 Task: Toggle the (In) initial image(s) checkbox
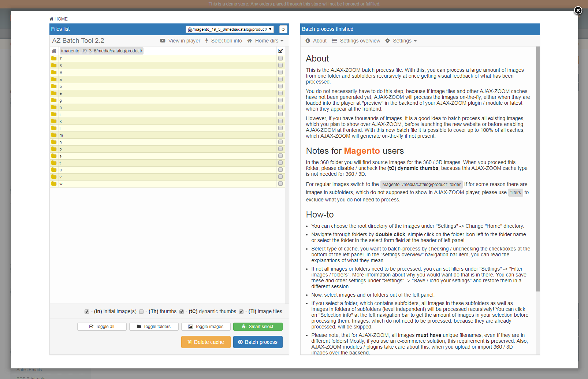pos(87,312)
